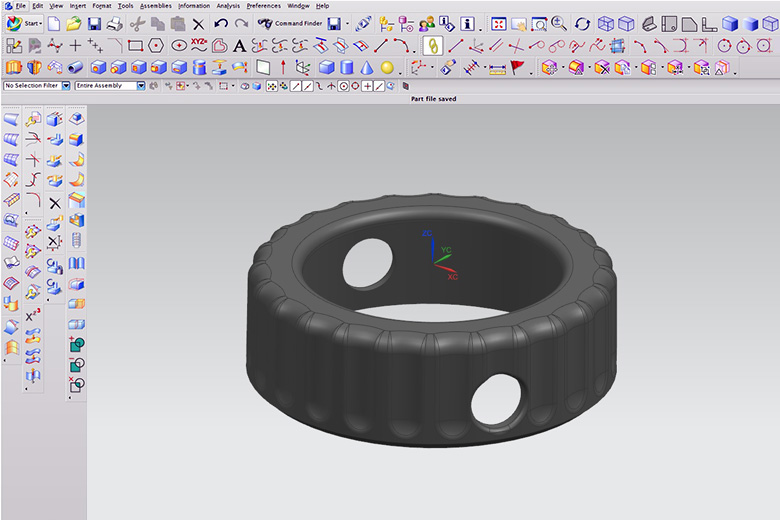Click the Rectangle sketch tool

136,45
